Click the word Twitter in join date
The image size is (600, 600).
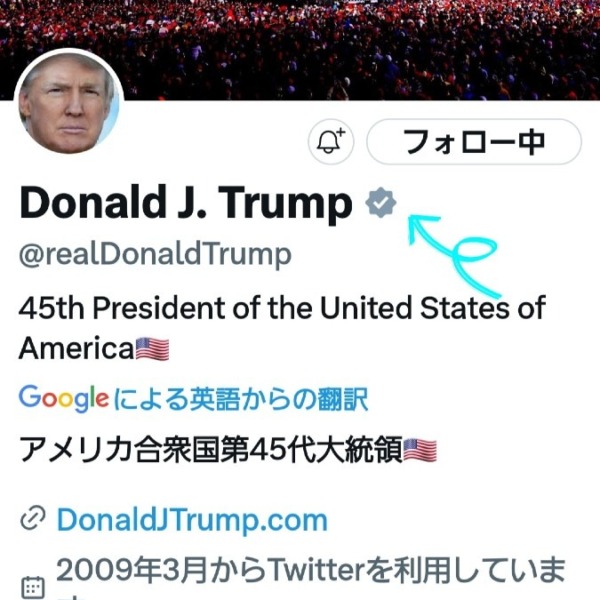coord(316,570)
